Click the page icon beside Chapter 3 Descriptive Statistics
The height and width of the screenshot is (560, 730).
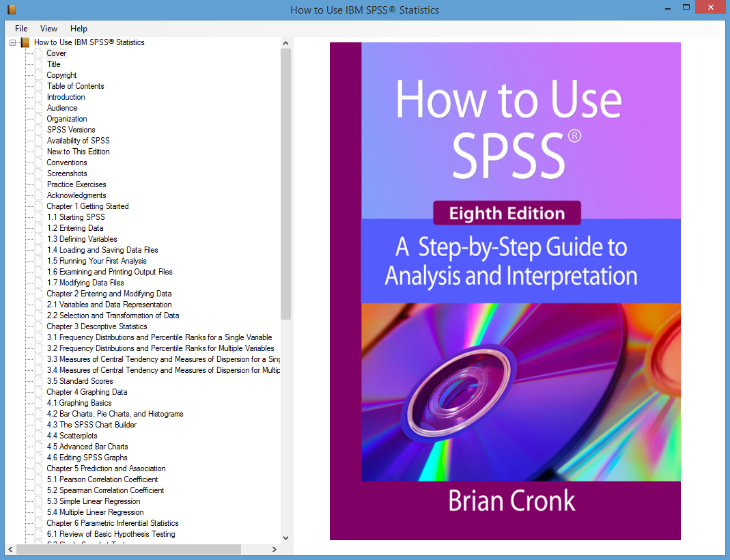click(x=39, y=326)
